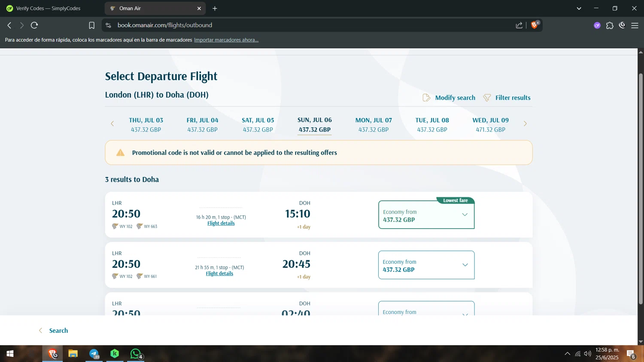644x362 pixels.
Task: Open a new browser tab
Action: [215, 8]
